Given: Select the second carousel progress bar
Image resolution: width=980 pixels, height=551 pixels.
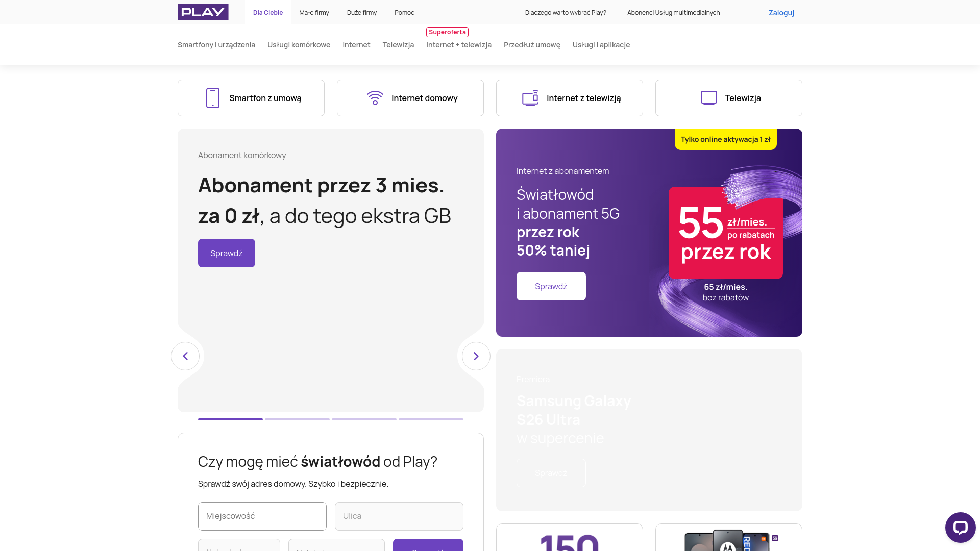Looking at the screenshot, I should tap(297, 419).
